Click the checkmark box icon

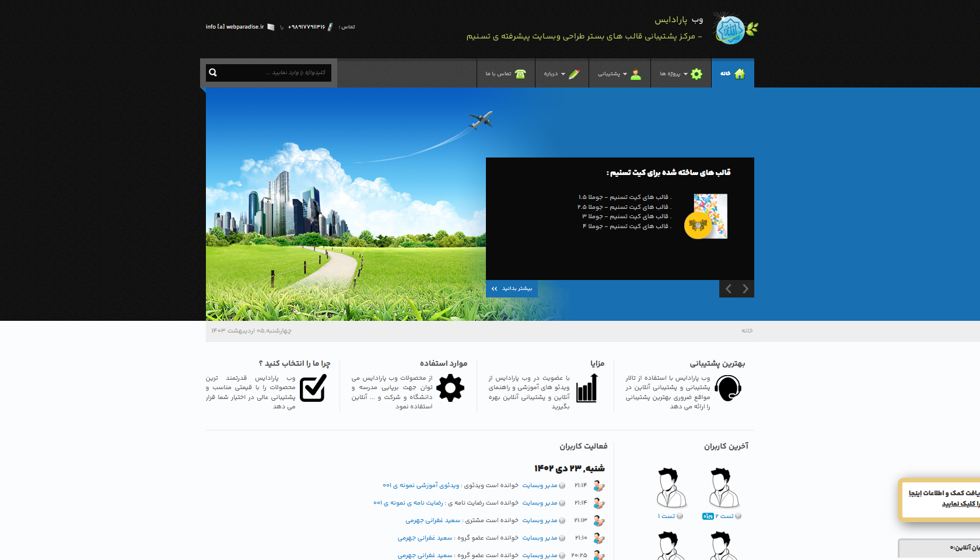[313, 388]
